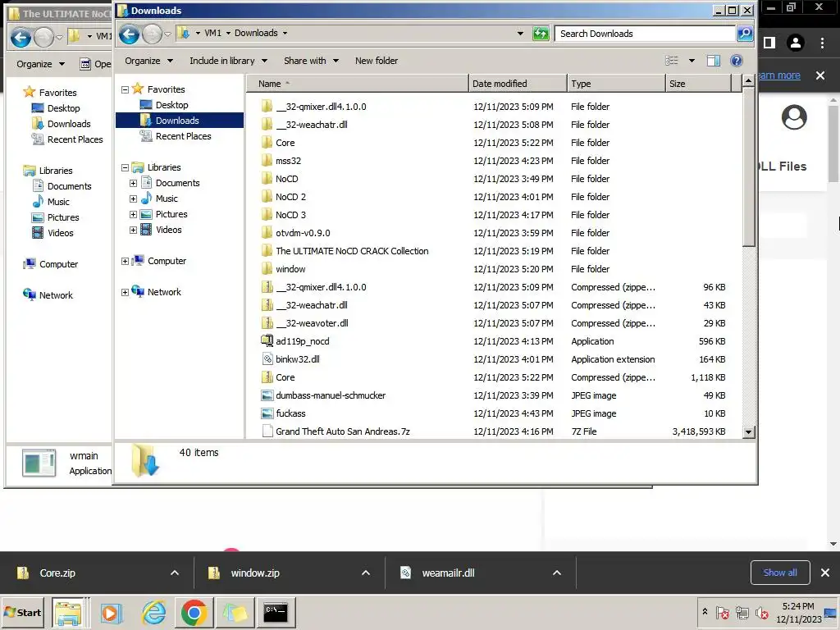Expand the Pictures library node

[x=133, y=214]
